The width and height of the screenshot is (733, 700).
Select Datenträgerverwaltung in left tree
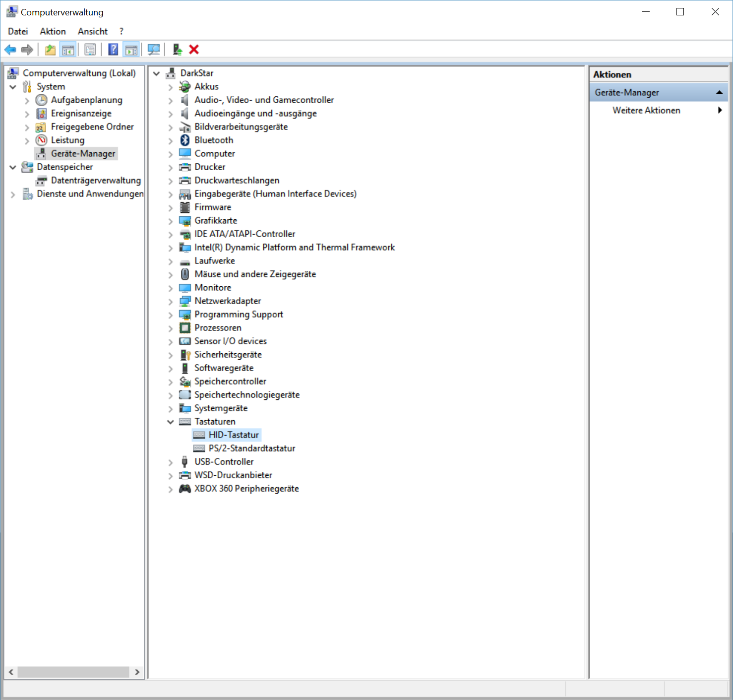coord(96,181)
